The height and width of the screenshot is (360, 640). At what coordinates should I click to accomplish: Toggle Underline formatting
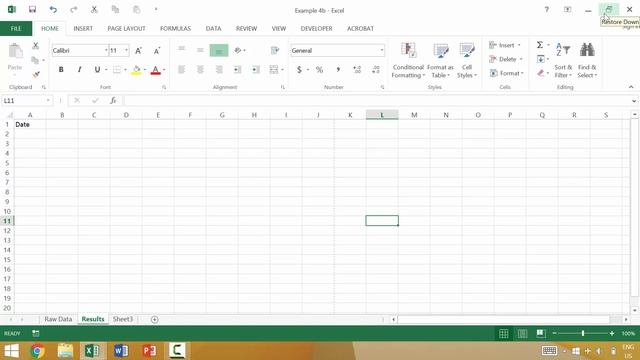(x=97, y=70)
